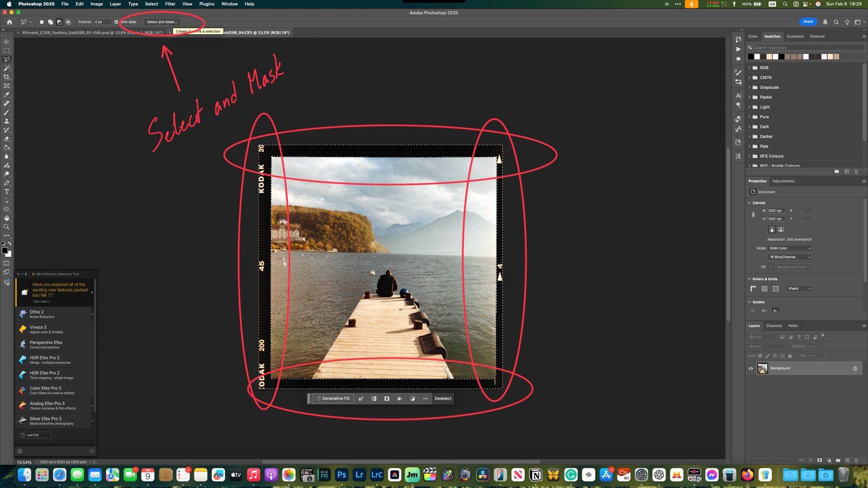The image size is (868, 488).
Task: Click the Select and Mask button
Action: pyautogui.click(x=162, y=22)
